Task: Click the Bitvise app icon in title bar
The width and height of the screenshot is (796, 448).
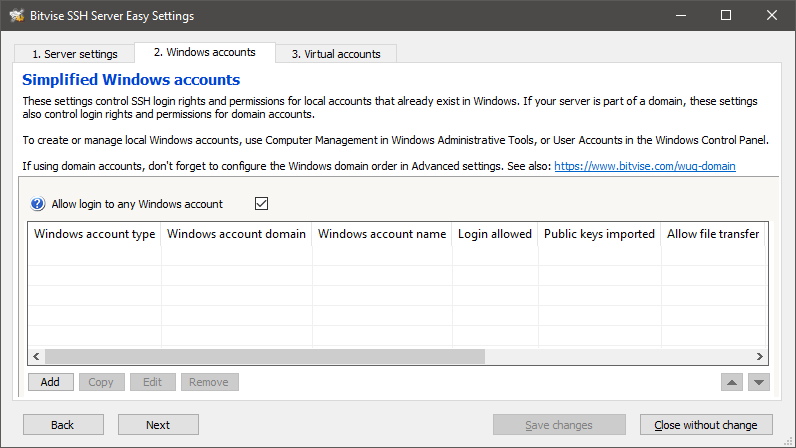Action: click(17, 15)
